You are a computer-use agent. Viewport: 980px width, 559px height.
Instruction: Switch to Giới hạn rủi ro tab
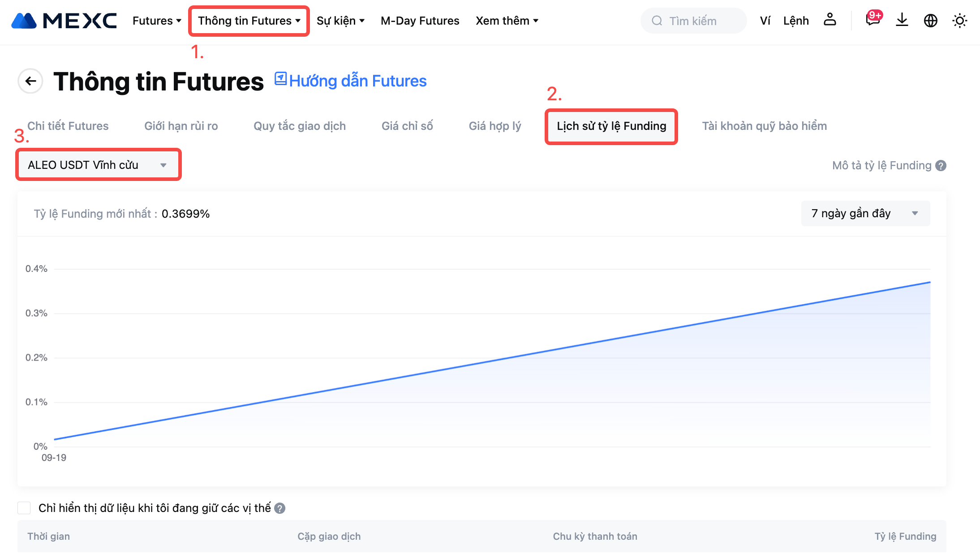click(181, 126)
